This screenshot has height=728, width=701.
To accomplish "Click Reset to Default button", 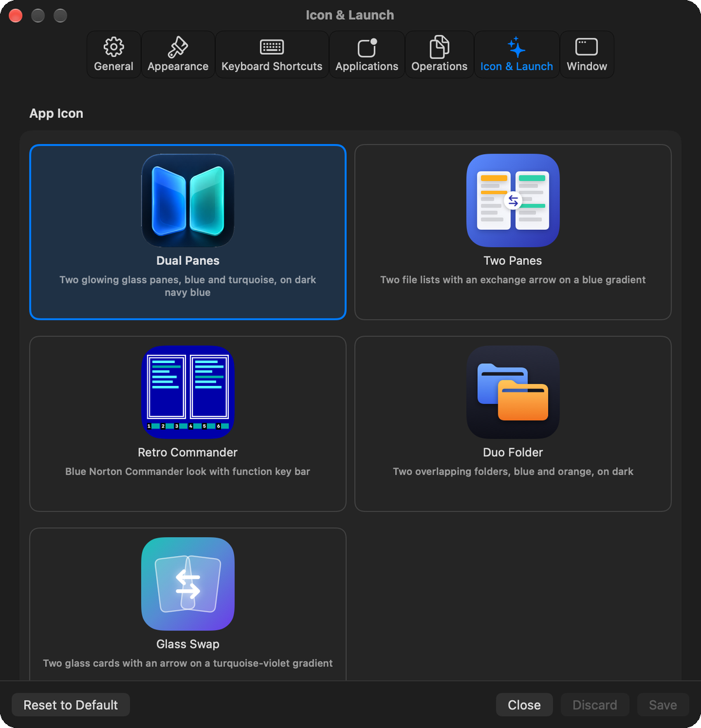I will pyautogui.click(x=71, y=705).
